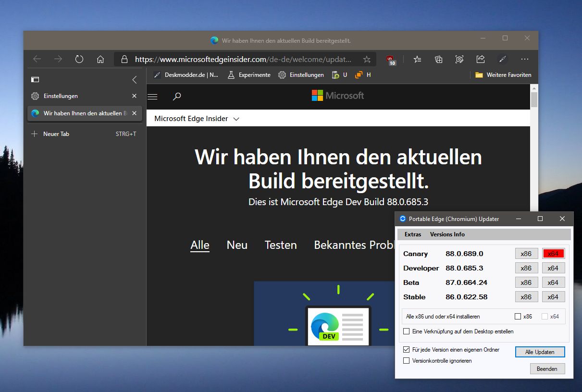Open the page hamburger menu
The width and height of the screenshot is (582, 392).
pos(152,97)
